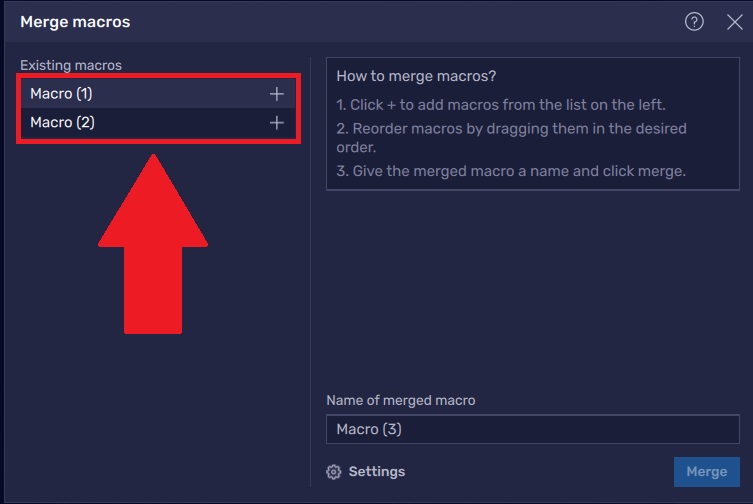Image resolution: width=753 pixels, height=504 pixels.
Task: Select the Macro (2) list entry
Action: click(61, 123)
